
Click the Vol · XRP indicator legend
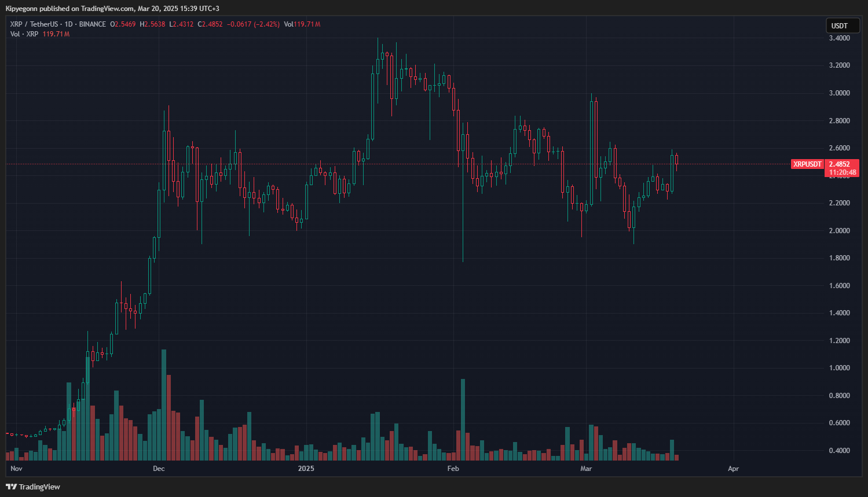tap(24, 34)
